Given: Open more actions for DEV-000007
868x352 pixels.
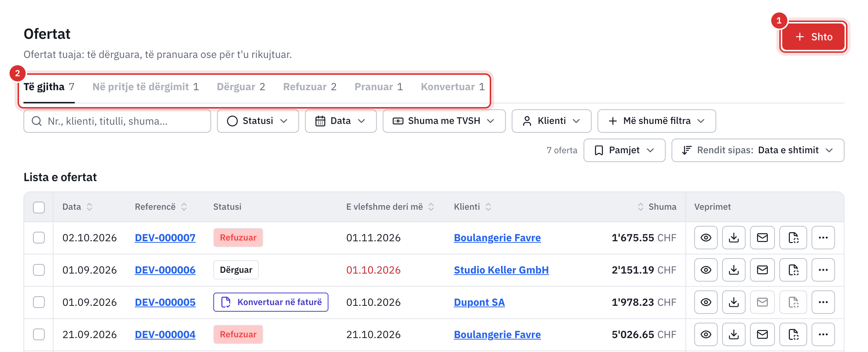Looking at the screenshot, I should click(823, 238).
